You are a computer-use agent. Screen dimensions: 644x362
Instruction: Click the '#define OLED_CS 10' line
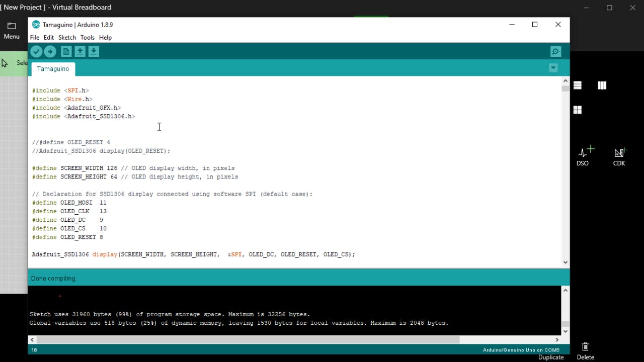click(69, 228)
